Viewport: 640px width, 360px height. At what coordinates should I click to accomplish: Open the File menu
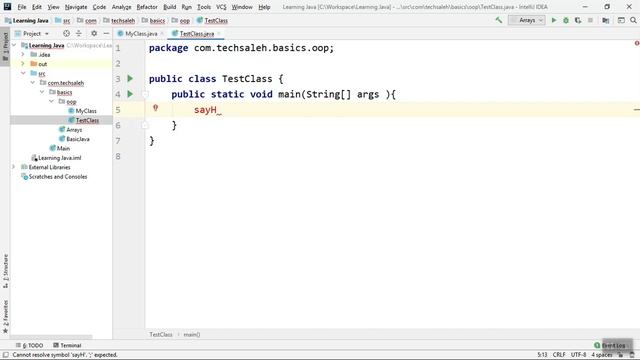[x=22, y=7]
